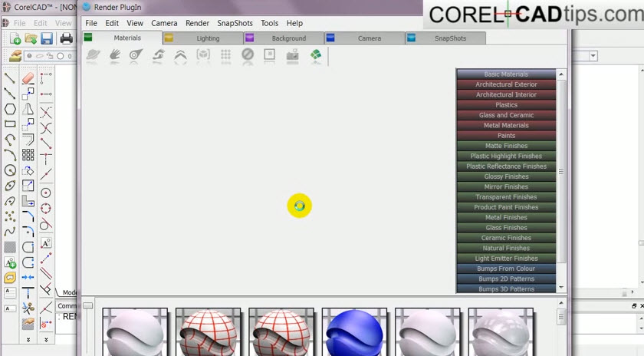The image size is (644, 356).
Task: Select the Eraser delete tool in CorelCAD
Action: point(28,78)
